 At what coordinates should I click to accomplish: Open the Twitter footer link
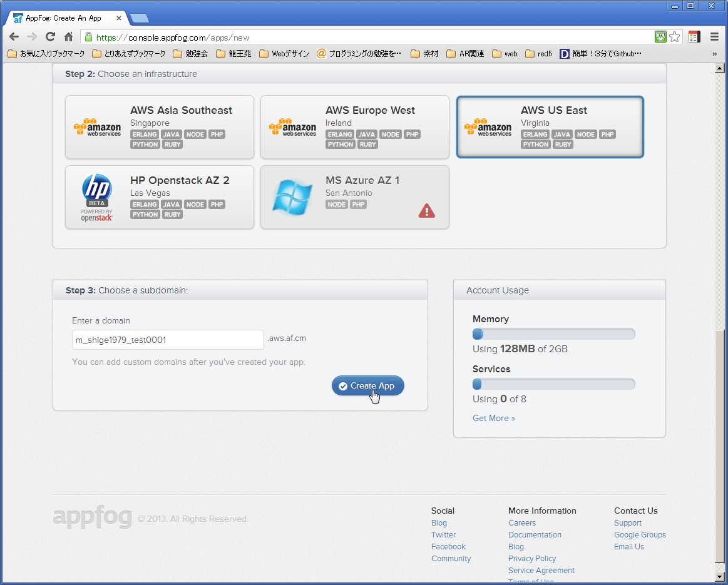(443, 534)
